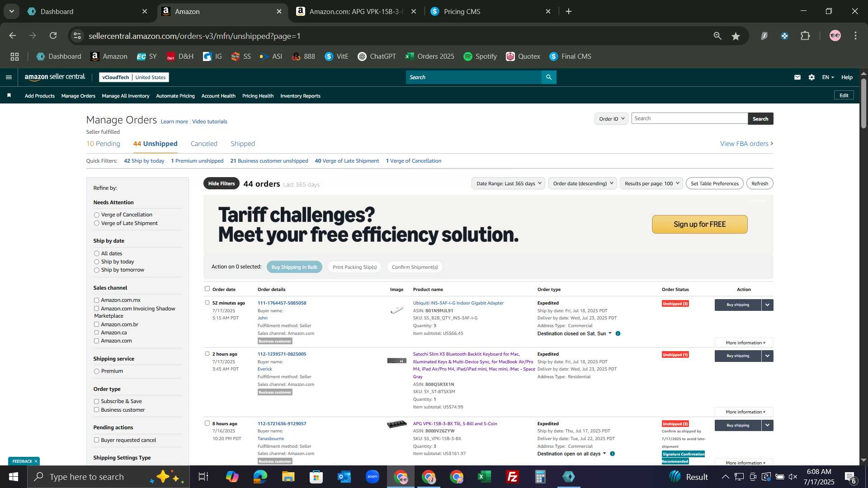Open the EN language dropdown
Image resolution: width=868 pixels, height=488 pixels.
(x=828, y=77)
